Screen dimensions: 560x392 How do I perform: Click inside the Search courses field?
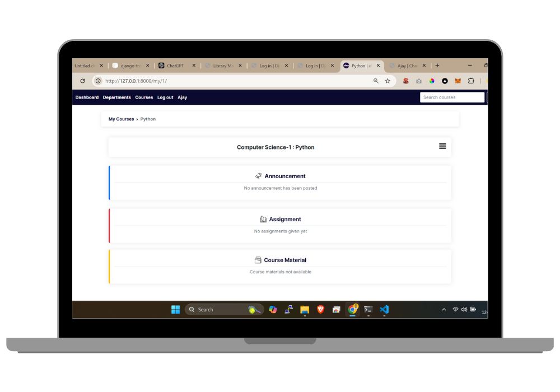[x=452, y=97]
